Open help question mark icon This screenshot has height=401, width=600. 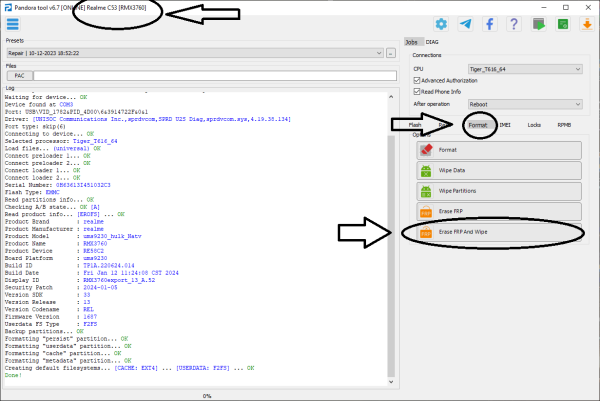coord(514,24)
